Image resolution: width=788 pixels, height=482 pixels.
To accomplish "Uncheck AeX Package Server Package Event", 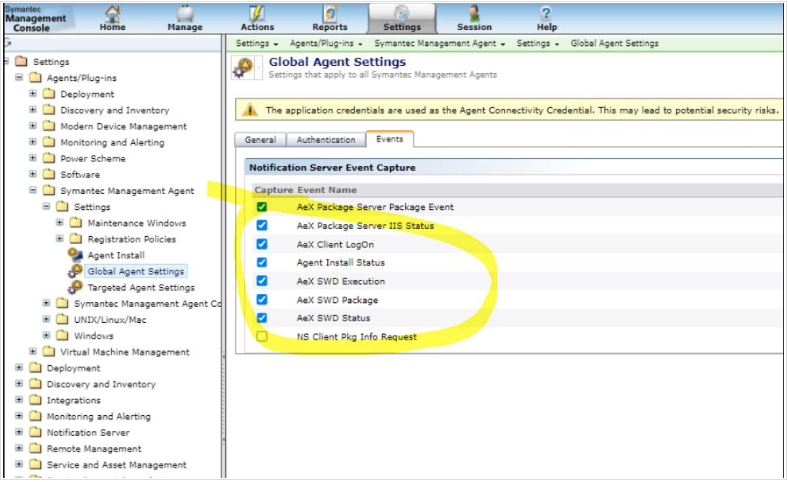I will click(262, 207).
